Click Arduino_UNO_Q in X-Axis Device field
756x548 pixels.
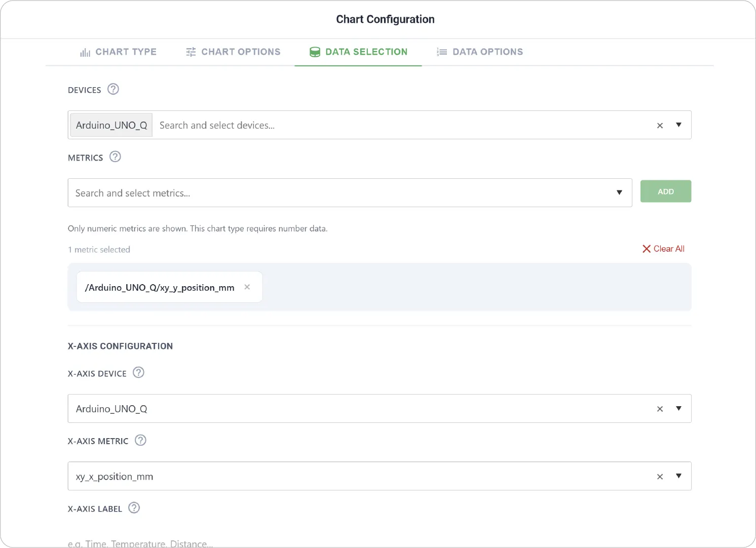pyautogui.click(x=111, y=409)
